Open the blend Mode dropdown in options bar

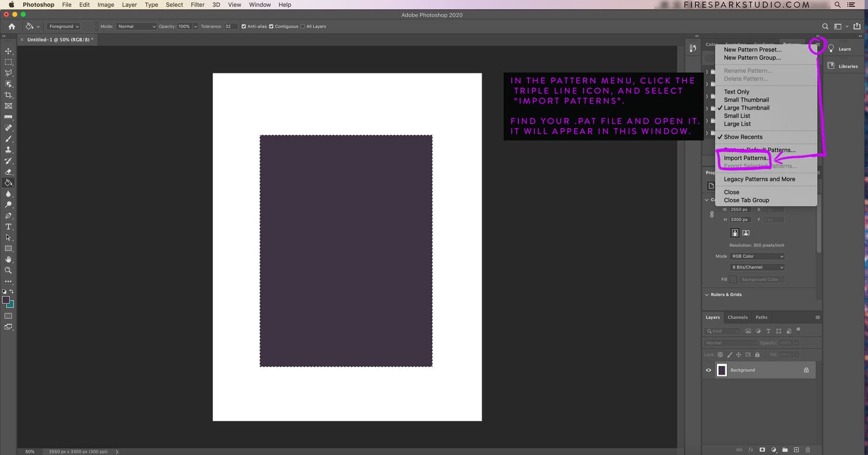click(x=137, y=26)
